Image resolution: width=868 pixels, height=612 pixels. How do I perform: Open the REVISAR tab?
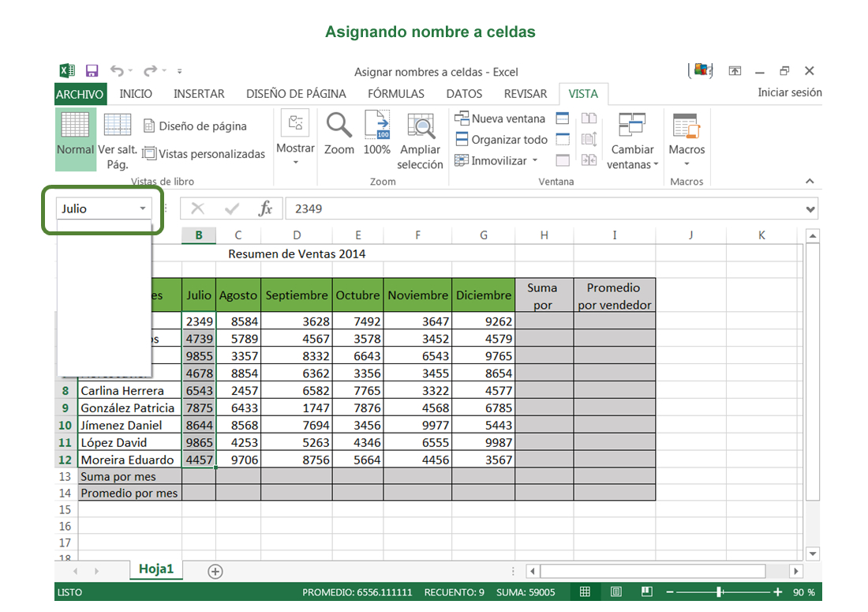[526, 94]
